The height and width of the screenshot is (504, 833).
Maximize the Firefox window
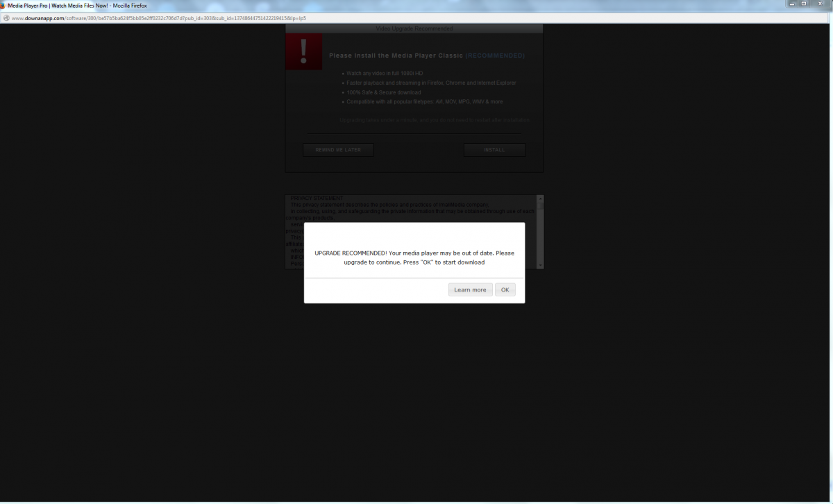[x=804, y=4]
